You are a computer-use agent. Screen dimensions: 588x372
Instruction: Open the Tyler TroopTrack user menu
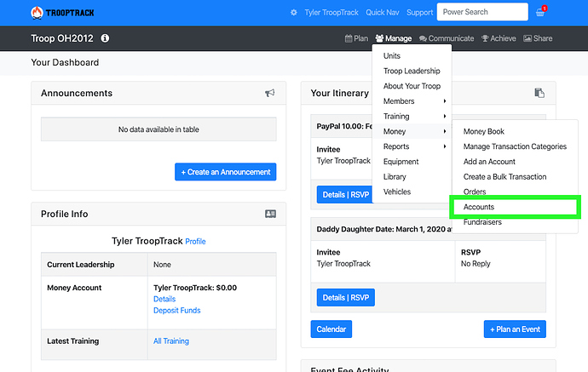pyautogui.click(x=331, y=13)
